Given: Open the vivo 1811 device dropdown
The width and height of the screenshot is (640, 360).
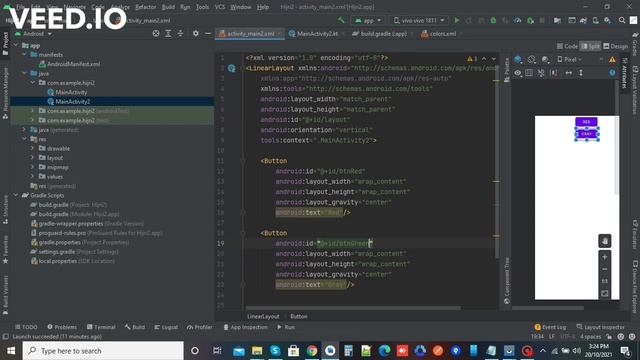Looking at the screenshot, I should 418,20.
